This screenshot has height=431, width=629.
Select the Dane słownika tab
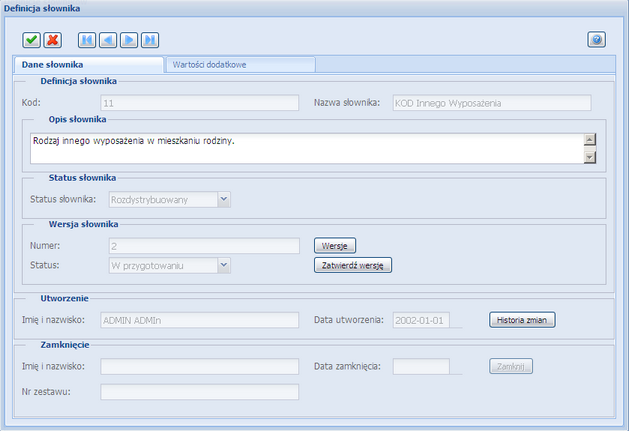coord(88,65)
